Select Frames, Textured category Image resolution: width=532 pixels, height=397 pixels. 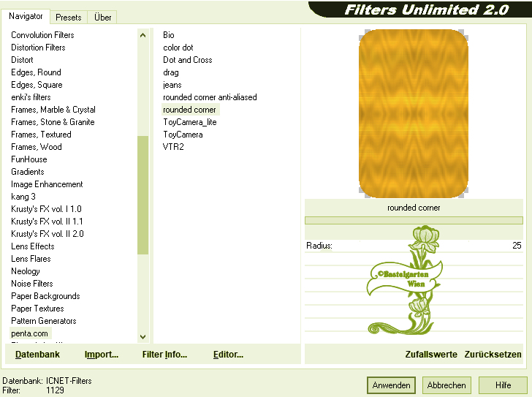(x=41, y=135)
